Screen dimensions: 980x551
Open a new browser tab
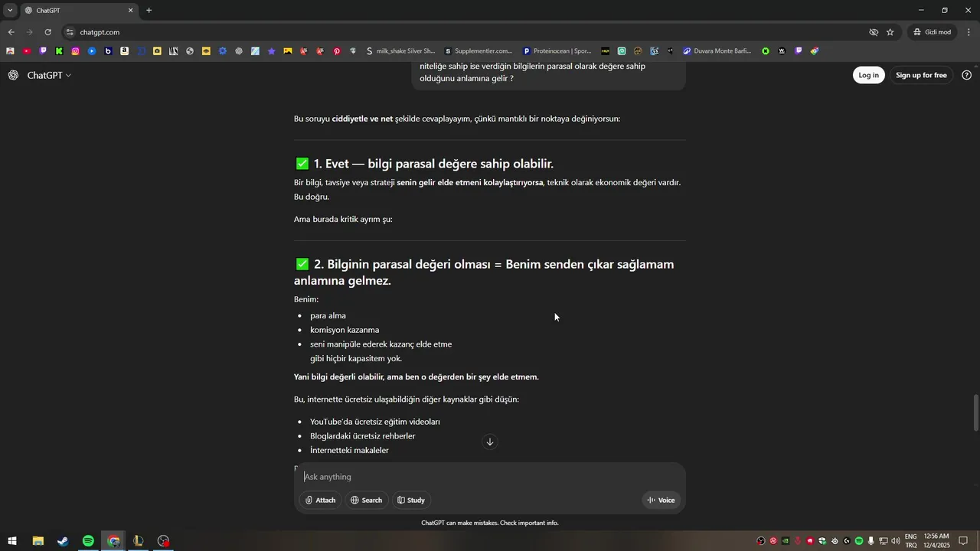[x=149, y=11]
